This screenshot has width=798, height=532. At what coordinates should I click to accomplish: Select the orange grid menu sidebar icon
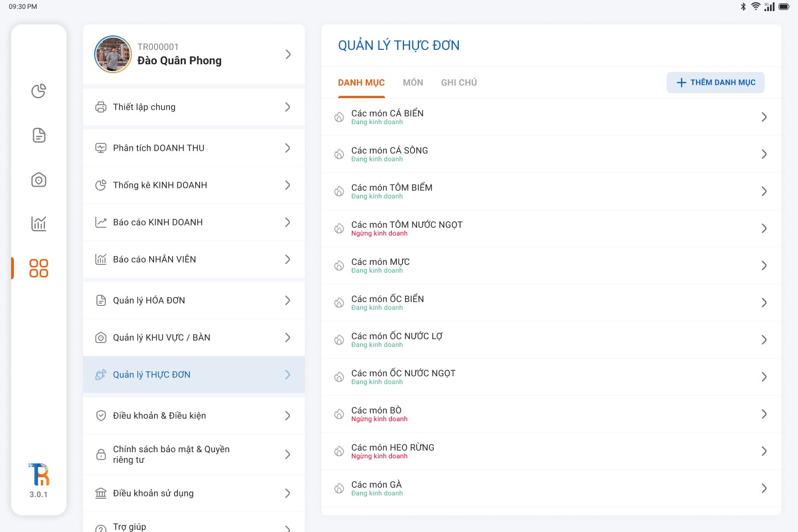(x=39, y=268)
